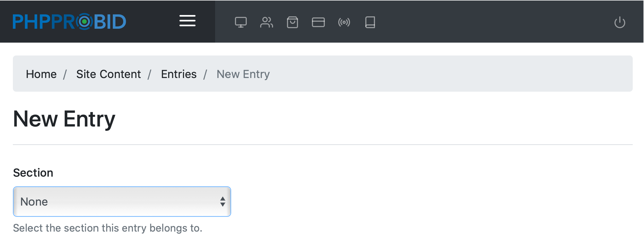Image resolution: width=644 pixels, height=234 pixels.
Task: Open the users management icon
Action: (266, 22)
